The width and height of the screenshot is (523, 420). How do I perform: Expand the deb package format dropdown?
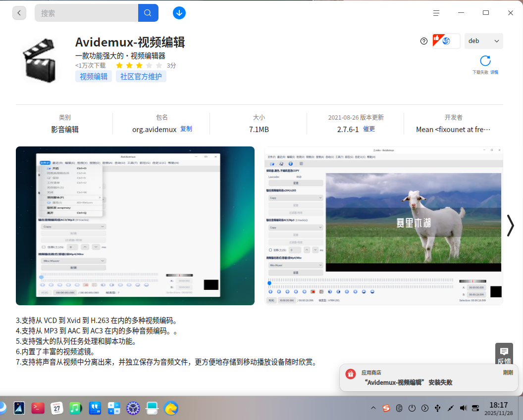click(484, 41)
